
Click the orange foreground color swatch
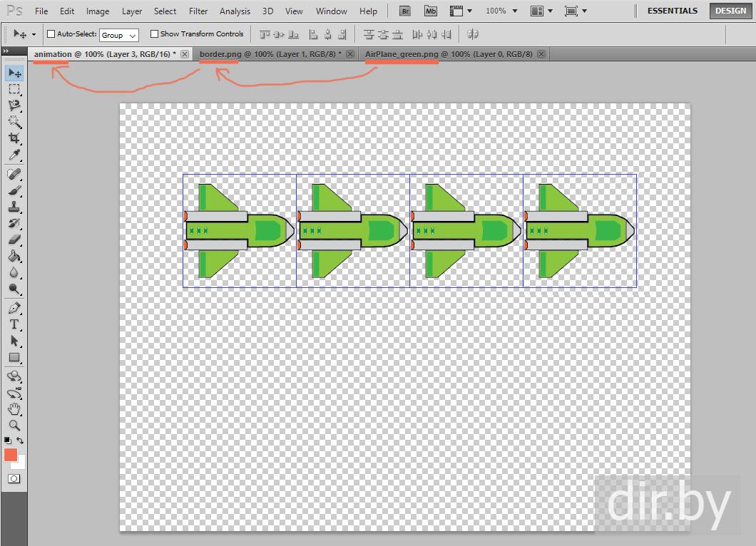11,455
